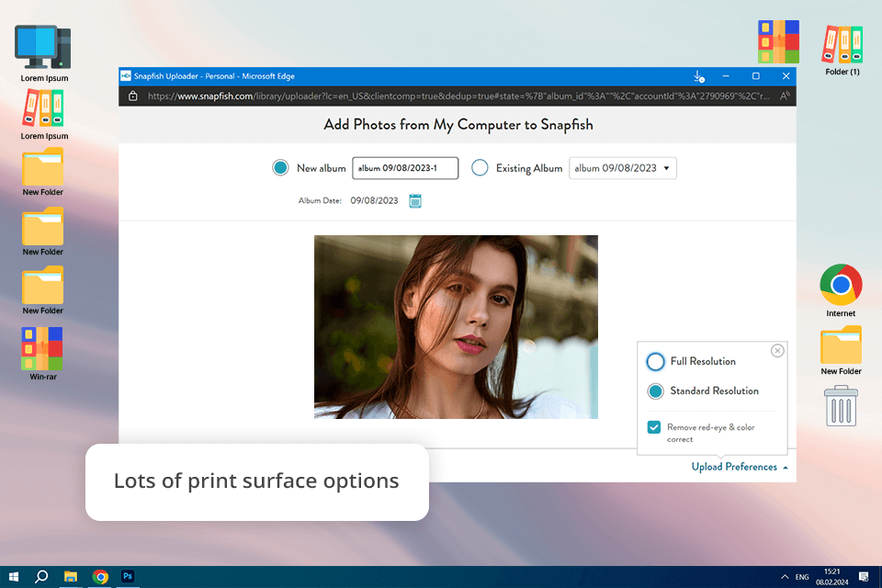Open Photoshop from the taskbar
Viewport: 882px width, 588px height.
coord(128,576)
